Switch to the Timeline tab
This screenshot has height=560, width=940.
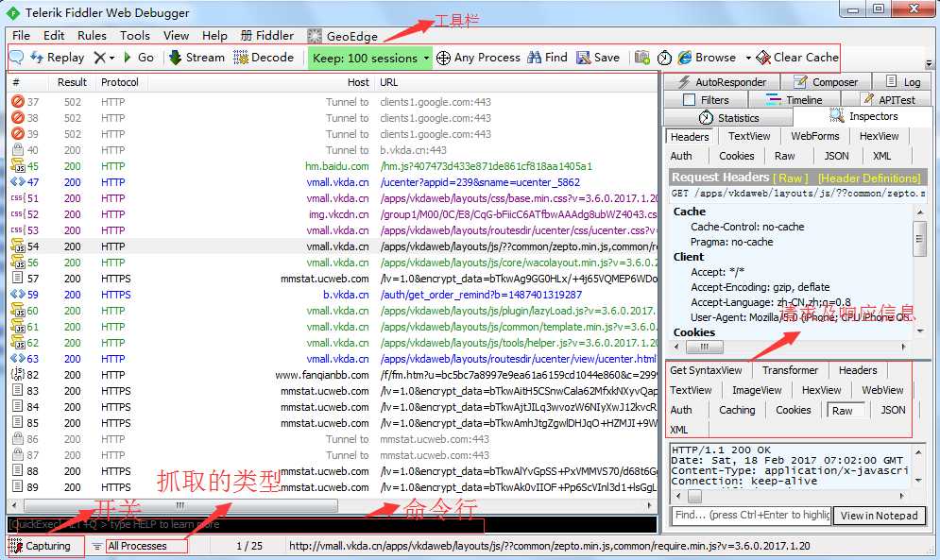click(795, 99)
